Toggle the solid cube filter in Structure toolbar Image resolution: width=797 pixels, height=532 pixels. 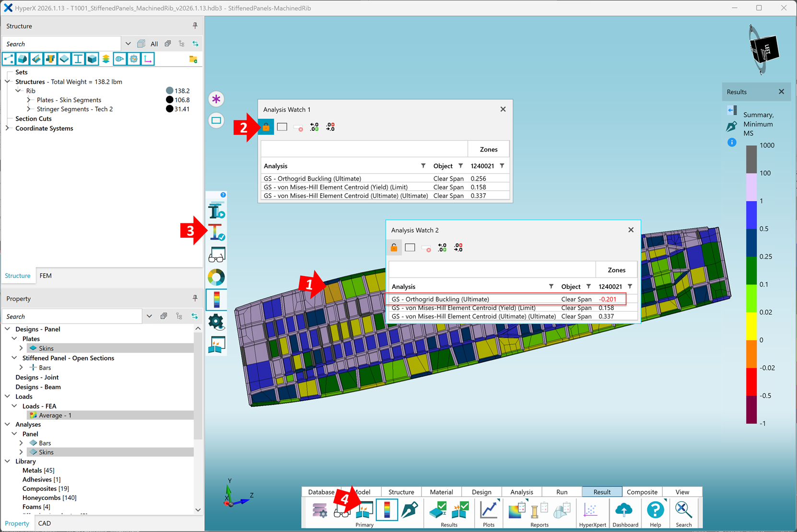92,59
